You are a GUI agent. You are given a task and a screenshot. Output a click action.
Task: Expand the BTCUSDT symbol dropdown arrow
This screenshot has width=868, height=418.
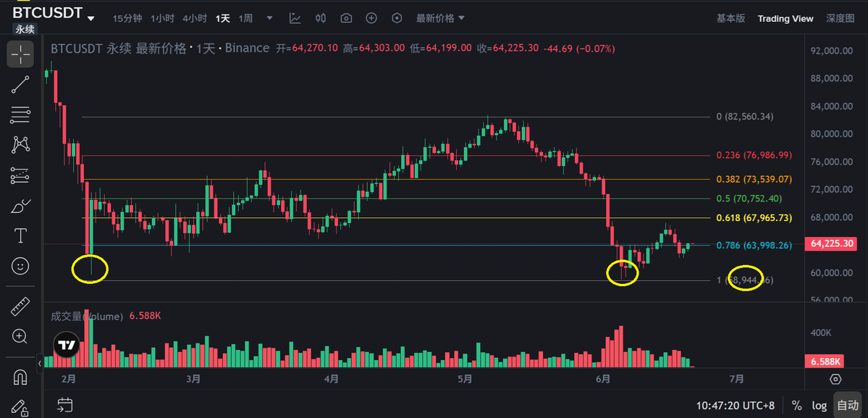(x=90, y=17)
